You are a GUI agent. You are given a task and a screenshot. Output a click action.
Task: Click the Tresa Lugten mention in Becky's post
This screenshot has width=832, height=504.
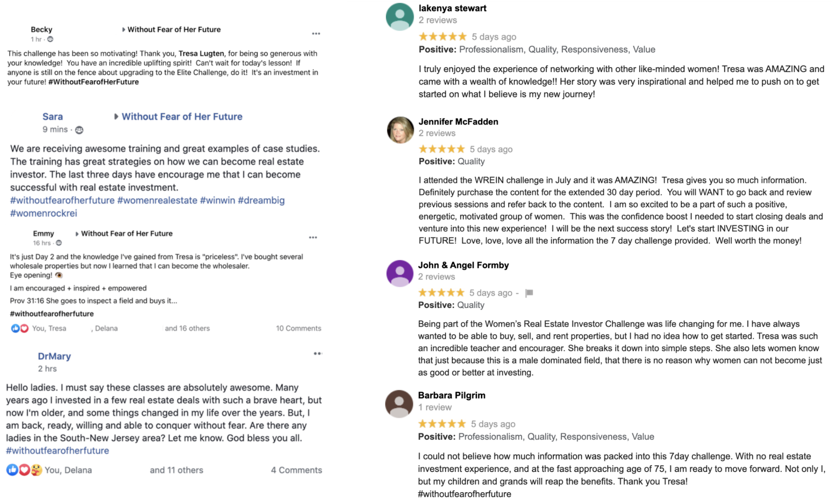pyautogui.click(x=201, y=53)
